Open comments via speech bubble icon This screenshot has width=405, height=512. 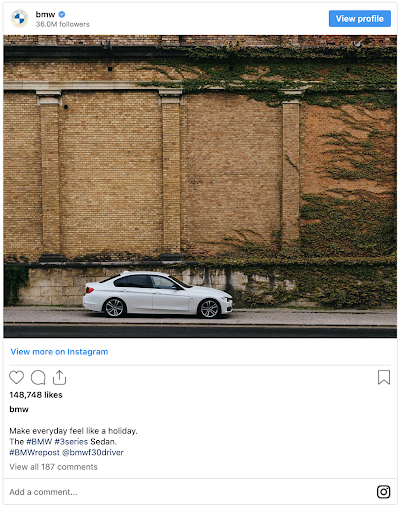click(38, 377)
